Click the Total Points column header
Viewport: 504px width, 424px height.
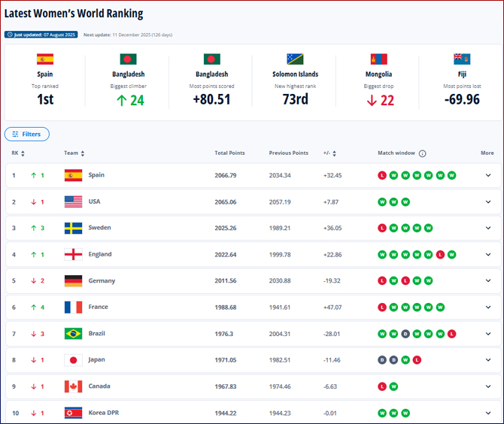pos(229,153)
